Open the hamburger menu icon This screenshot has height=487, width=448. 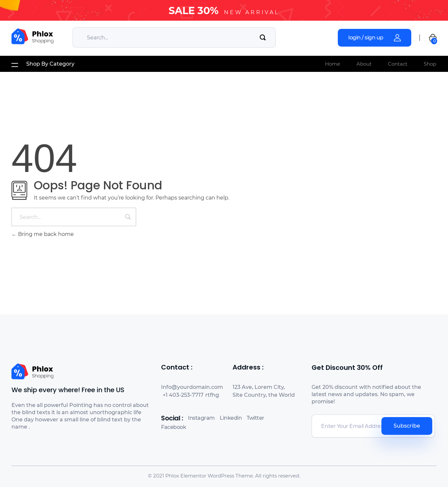click(15, 64)
